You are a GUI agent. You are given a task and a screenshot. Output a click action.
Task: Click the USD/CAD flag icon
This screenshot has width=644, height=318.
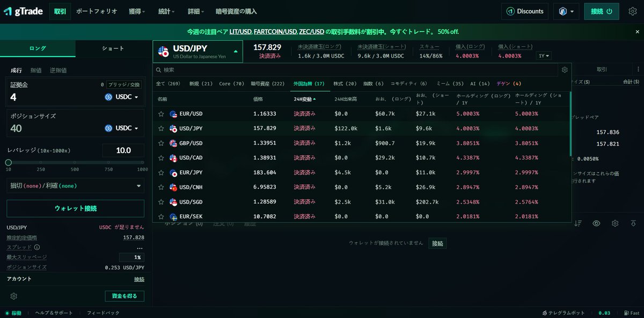pos(173,158)
